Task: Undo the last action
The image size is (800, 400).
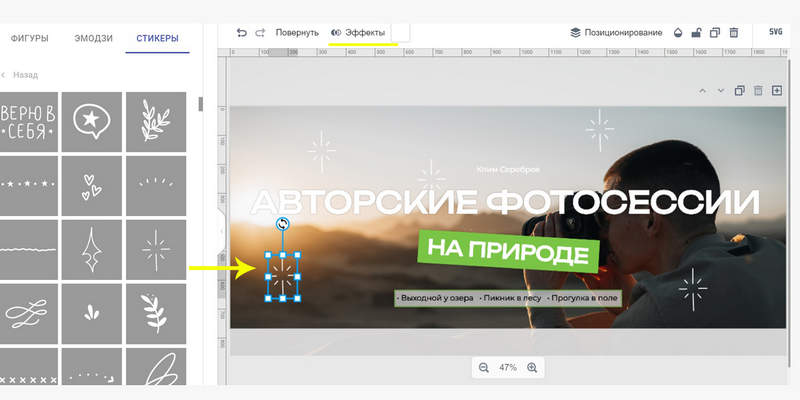Action: coord(242,33)
